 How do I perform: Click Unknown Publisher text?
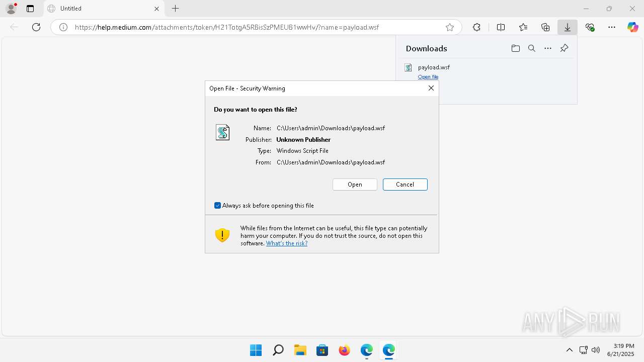(x=303, y=140)
